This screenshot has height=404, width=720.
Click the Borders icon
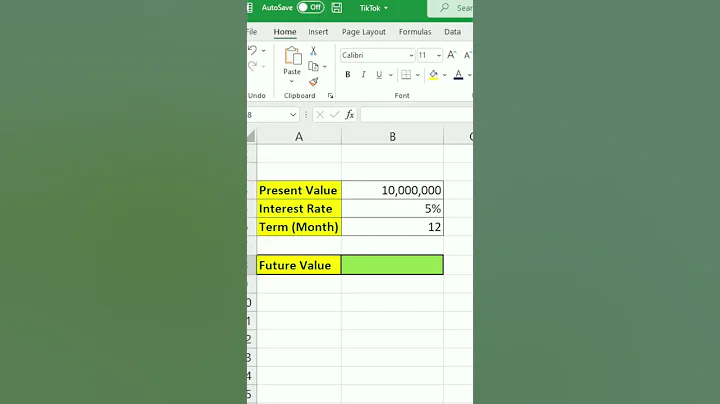point(406,74)
